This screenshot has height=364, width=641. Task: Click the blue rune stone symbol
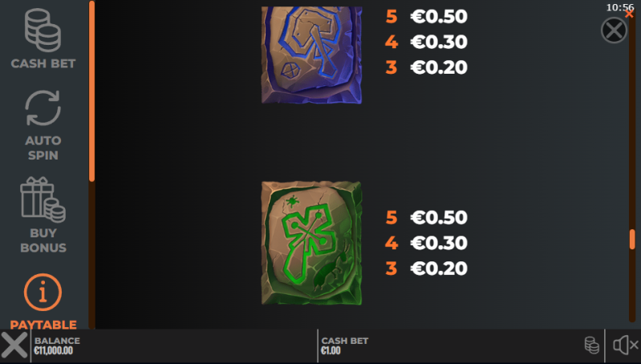pos(311,55)
